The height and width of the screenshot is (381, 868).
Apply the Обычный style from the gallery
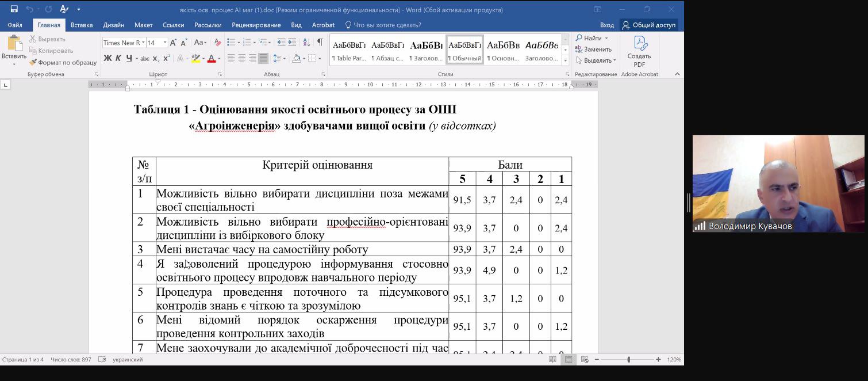pyautogui.click(x=464, y=50)
